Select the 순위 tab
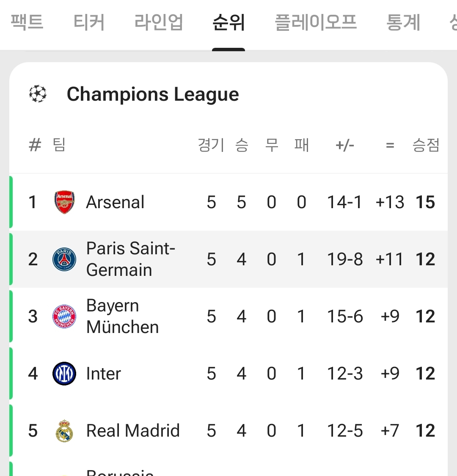Image resolution: width=457 pixels, height=476 pixels. (228, 22)
